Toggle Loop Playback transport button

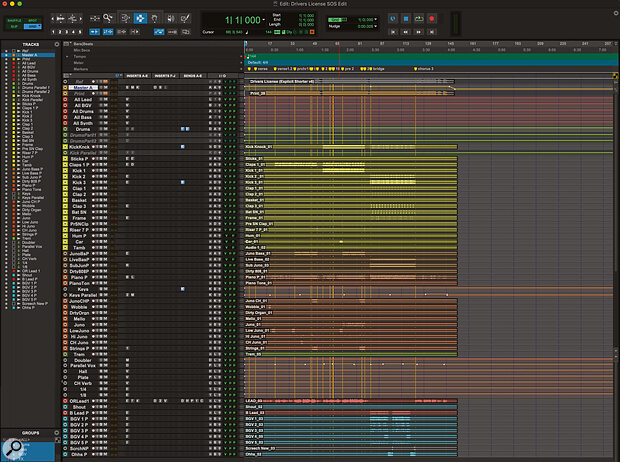pos(419,19)
